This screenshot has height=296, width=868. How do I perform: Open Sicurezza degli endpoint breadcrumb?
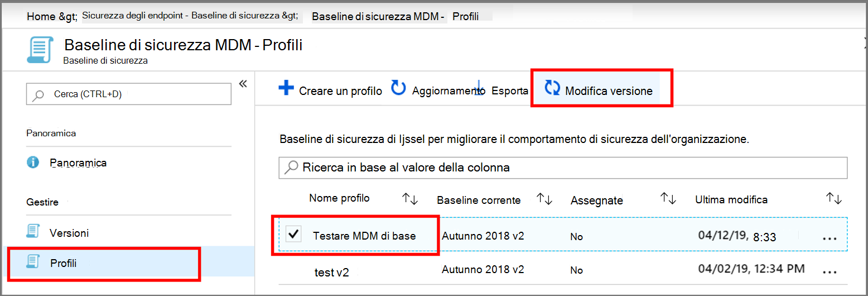tap(189, 16)
